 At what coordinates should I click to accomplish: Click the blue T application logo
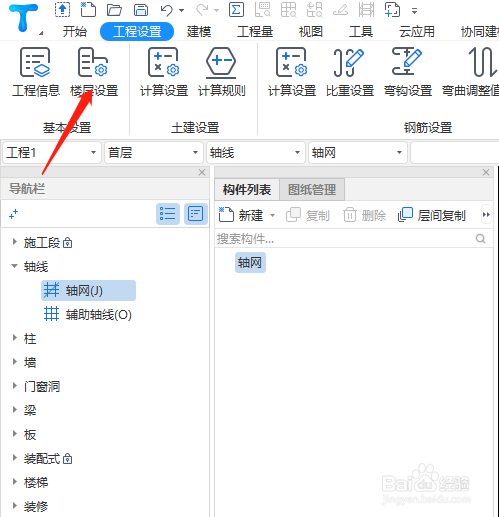23,18
